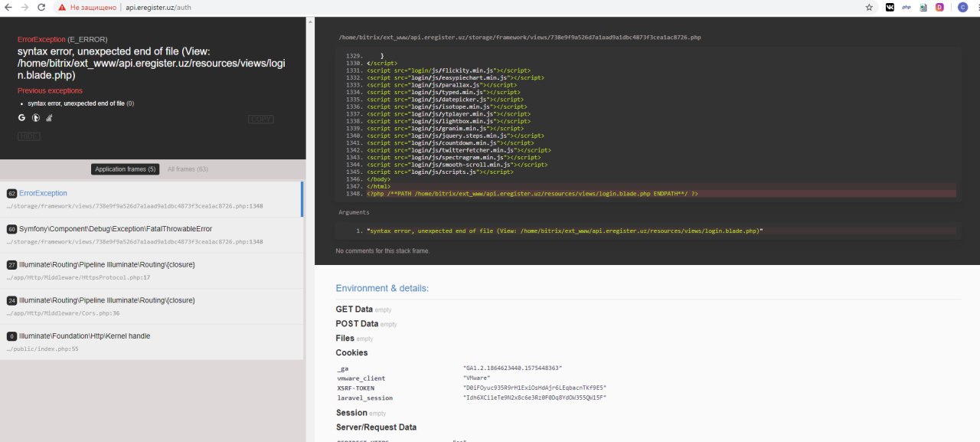Select frame 0 Kernel handle
980x442 pixels.
coord(152,342)
